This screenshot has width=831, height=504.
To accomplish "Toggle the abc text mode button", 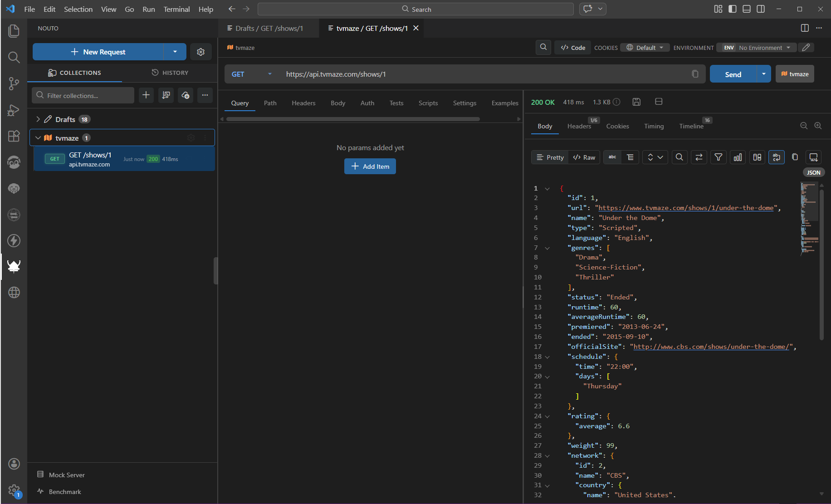I will coord(612,157).
